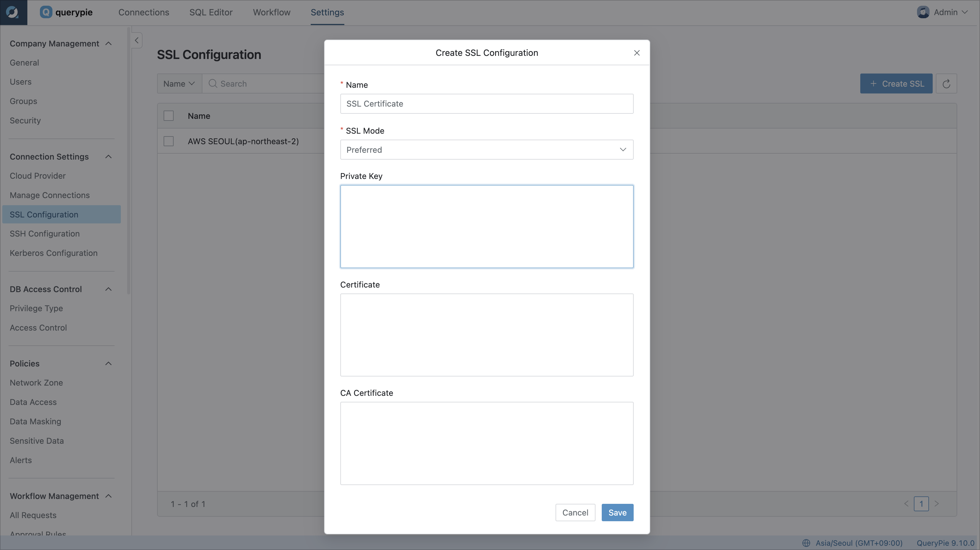980x550 pixels.
Task: Focus the CA Certificate text area
Action: point(487,443)
